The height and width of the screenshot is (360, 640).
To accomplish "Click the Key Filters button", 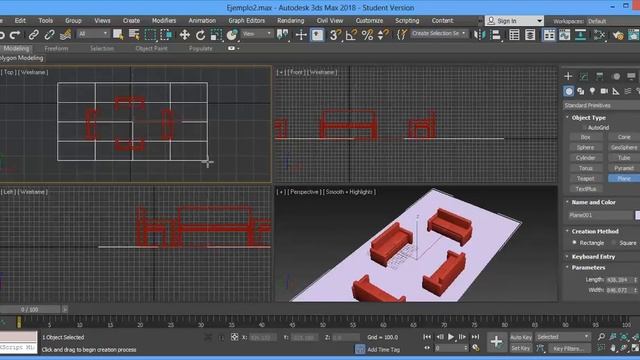I will click(x=569, y=349).
